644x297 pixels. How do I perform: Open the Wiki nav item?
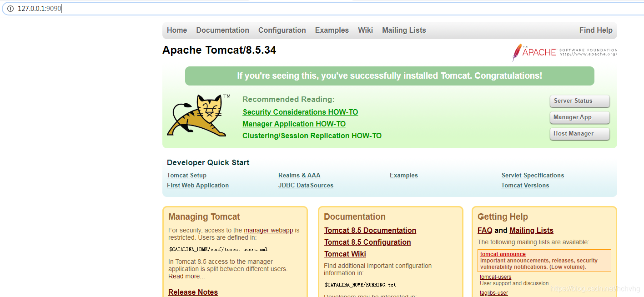(365, 30)
